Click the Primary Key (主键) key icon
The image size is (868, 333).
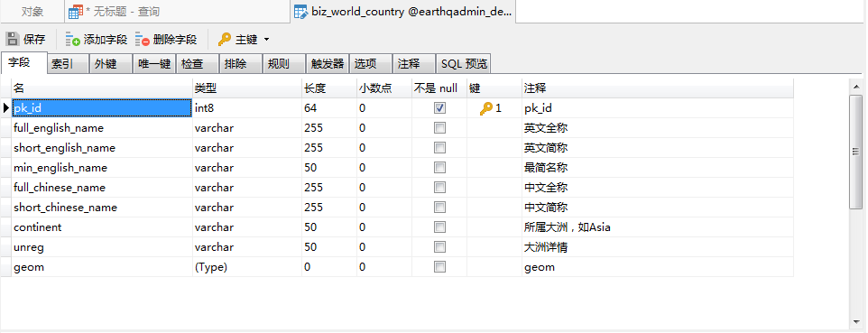coord(224,40)
